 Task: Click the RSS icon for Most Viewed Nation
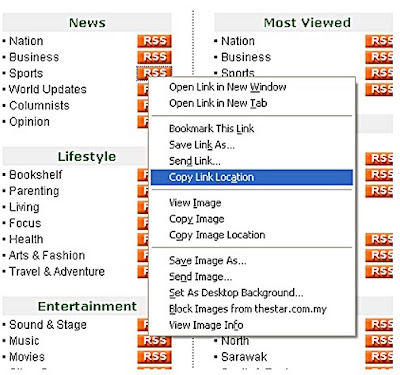(379, 41)
